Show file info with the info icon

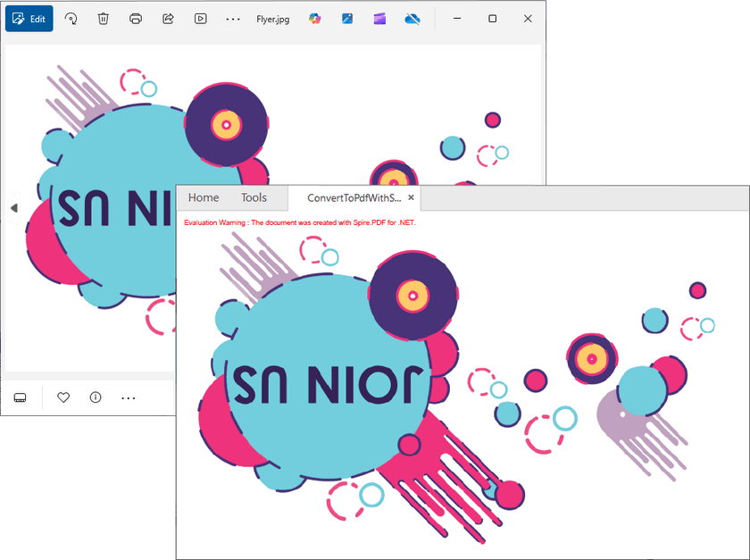(96, 397)
